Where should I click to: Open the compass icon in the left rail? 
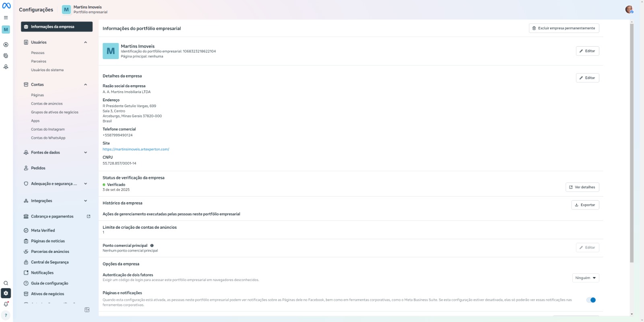pyautogui.click(x=6, y=45)
